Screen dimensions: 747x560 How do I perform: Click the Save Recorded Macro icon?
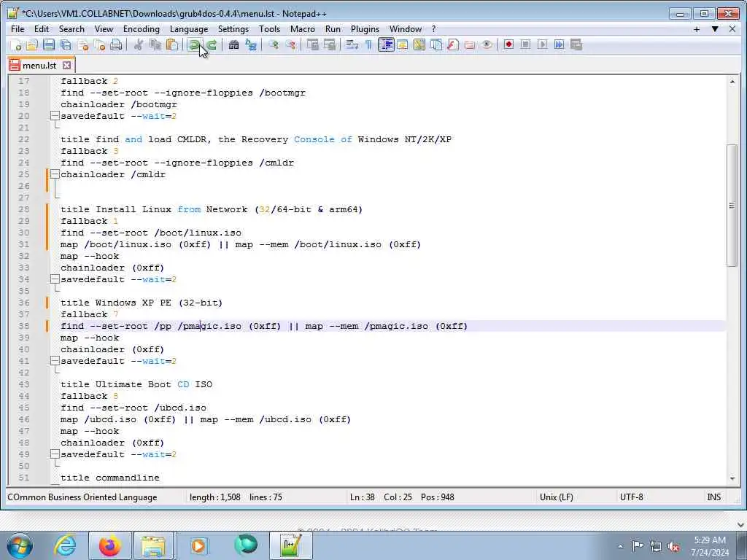pos(576,44)
